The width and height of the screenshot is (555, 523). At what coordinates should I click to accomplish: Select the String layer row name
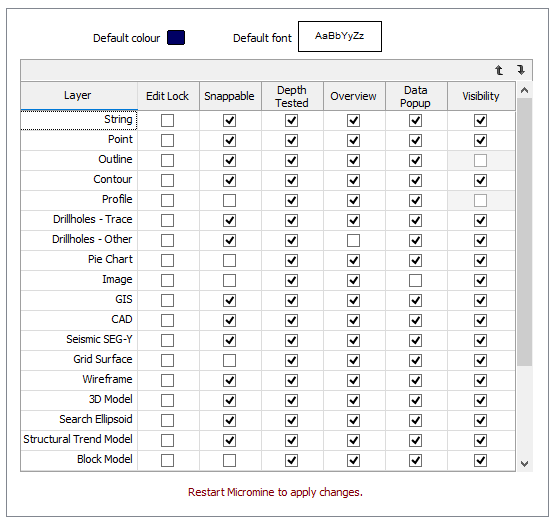pyautogui.click(x=79, y=120)
